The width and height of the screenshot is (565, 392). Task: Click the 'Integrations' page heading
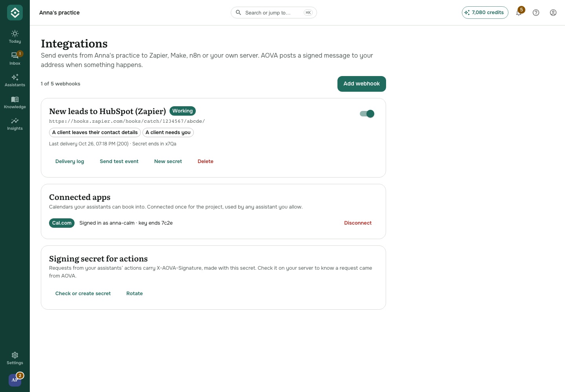[x=74, y=44]
